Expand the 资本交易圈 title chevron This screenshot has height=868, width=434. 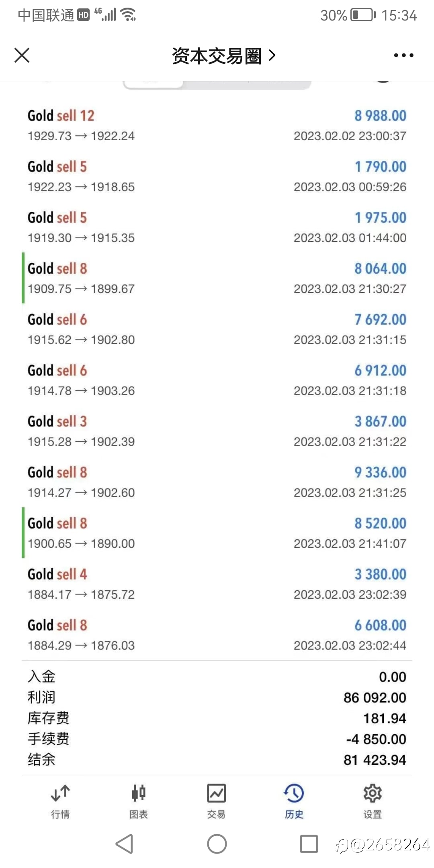click(272, 55)
